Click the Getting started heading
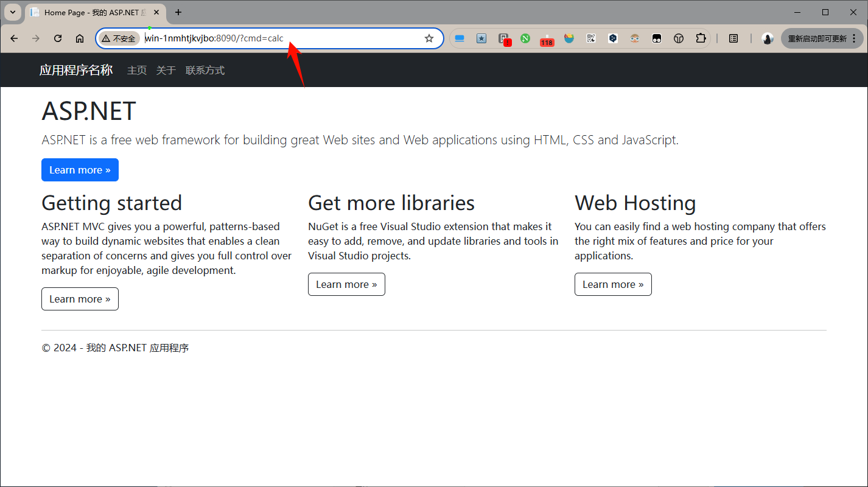The image size is (868, 487). (x=112, y=203)
